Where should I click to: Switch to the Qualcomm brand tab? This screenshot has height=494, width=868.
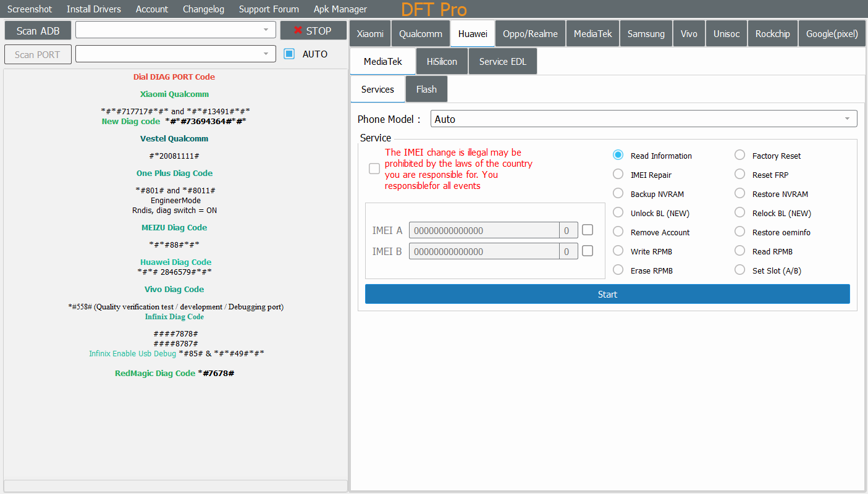(x=420, y=34)
